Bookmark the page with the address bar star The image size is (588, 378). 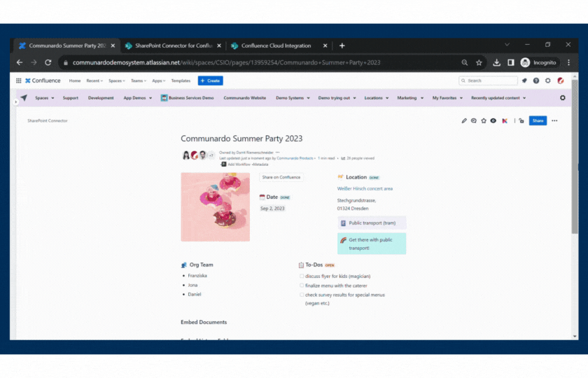pyautogui.click(x=479, y=62)
